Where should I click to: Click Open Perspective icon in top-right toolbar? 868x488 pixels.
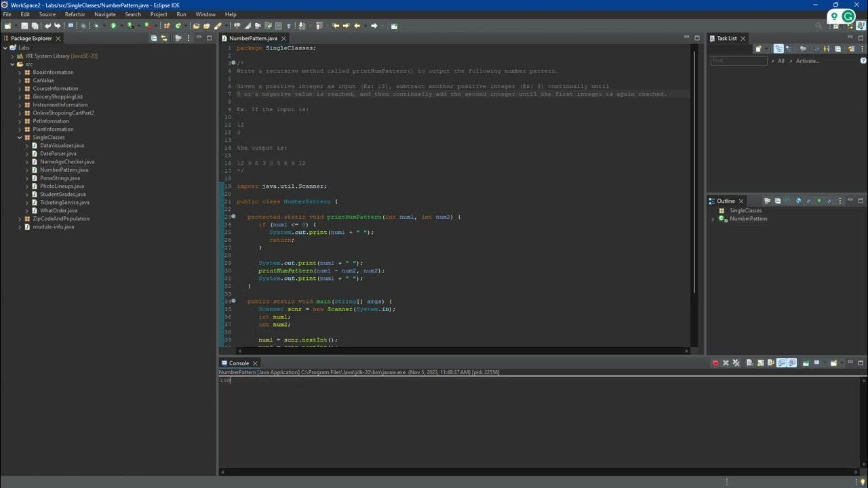(835, 26)
